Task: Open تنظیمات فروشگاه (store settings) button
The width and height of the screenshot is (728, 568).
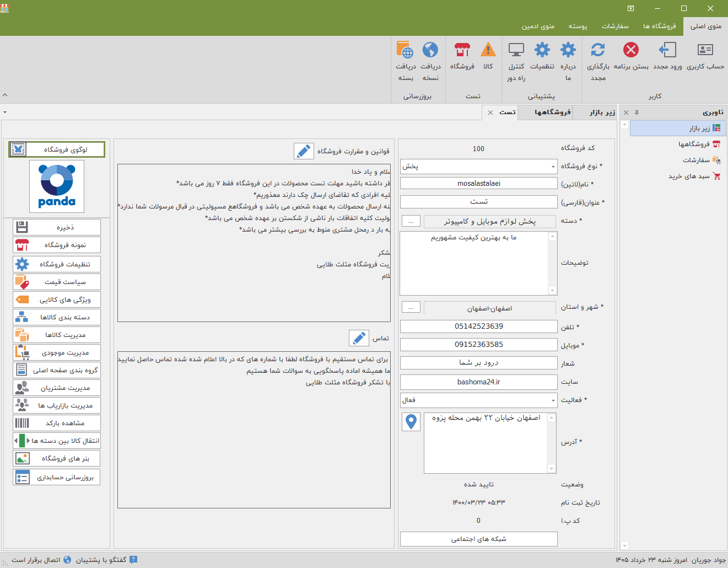Action: [x=57, y=264]
